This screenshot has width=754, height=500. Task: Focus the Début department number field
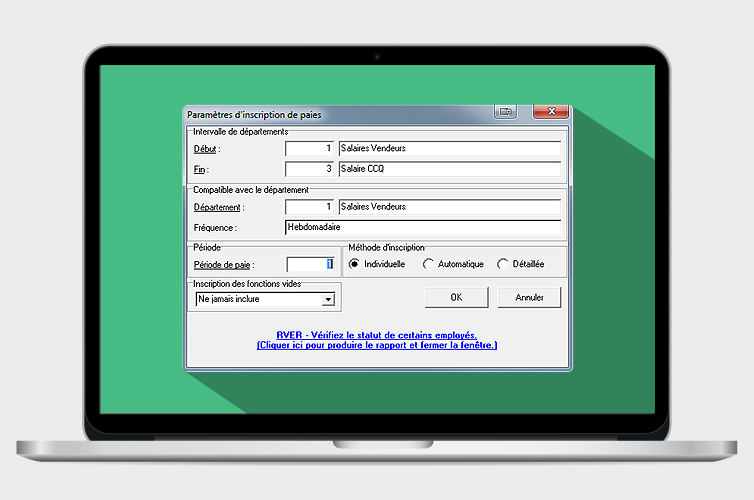(x=309, y=149)
